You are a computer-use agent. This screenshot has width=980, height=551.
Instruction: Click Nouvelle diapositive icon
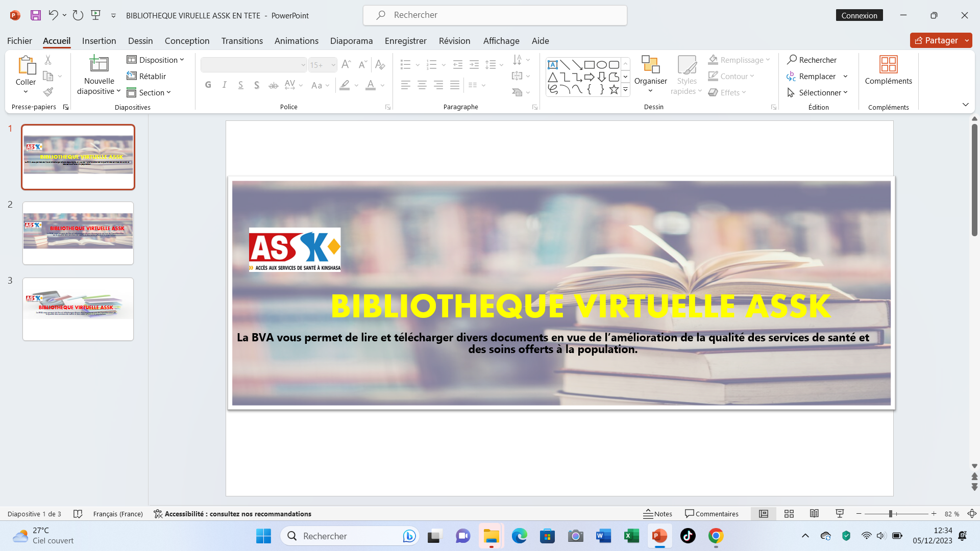pos(99,64)
